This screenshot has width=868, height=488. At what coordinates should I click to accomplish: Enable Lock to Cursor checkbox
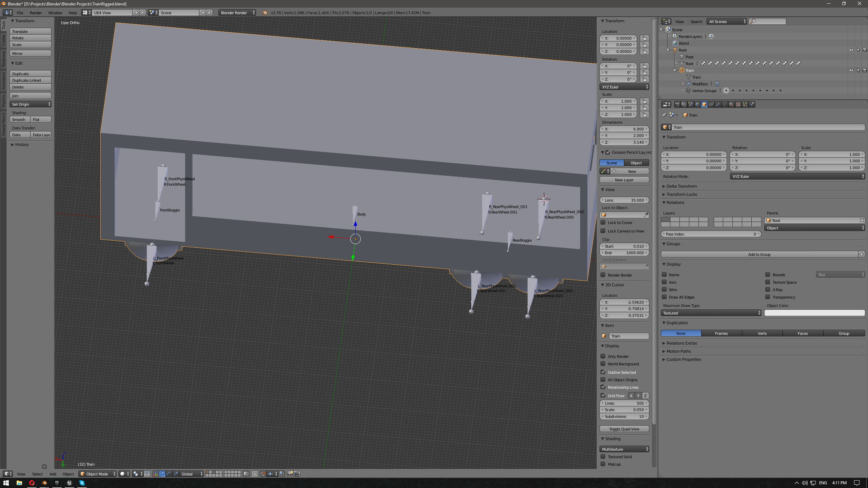coord(603,223)
